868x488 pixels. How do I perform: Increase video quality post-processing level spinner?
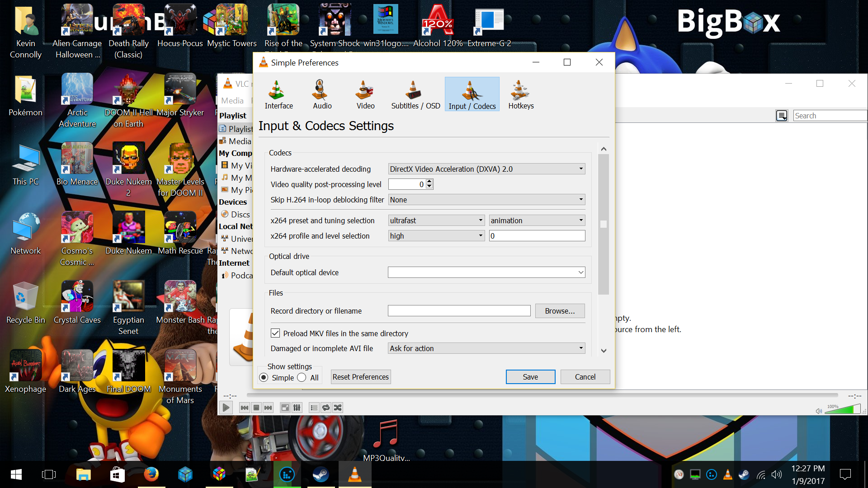pyautogui.click(x=429, y=182)
